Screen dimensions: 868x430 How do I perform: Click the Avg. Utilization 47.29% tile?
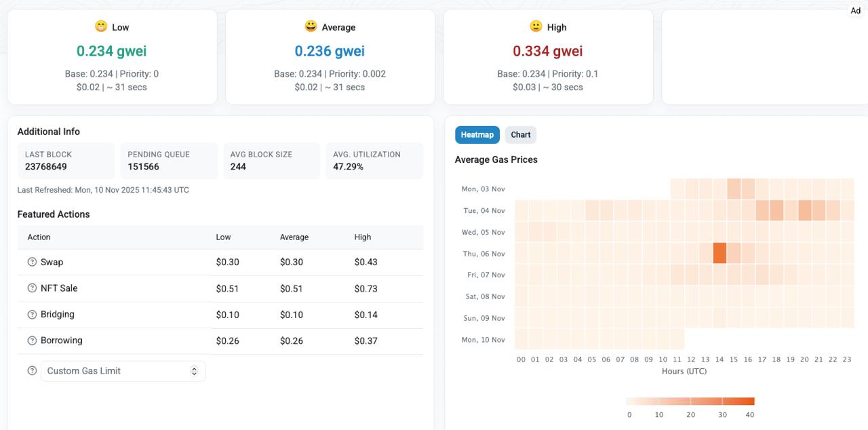374,161
